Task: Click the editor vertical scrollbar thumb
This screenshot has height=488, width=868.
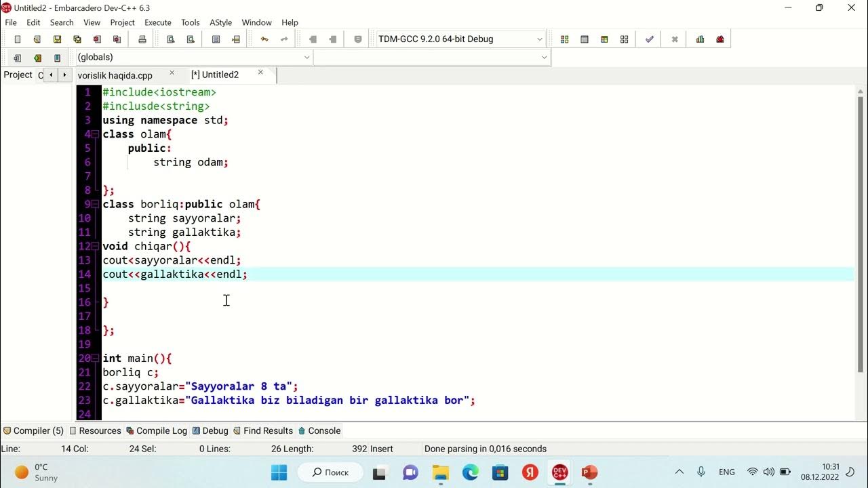Action: pyautogui.click(x=861, y=234)
